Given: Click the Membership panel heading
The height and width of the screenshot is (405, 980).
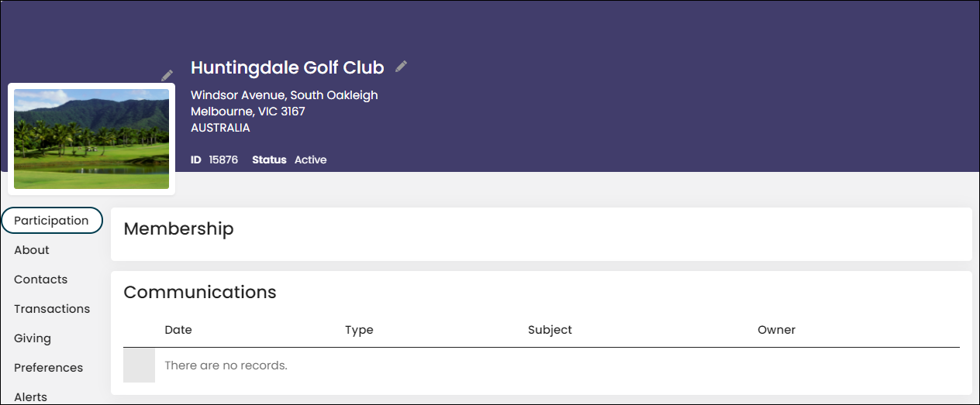Looking at the screenshot, I should click(178, 228).
